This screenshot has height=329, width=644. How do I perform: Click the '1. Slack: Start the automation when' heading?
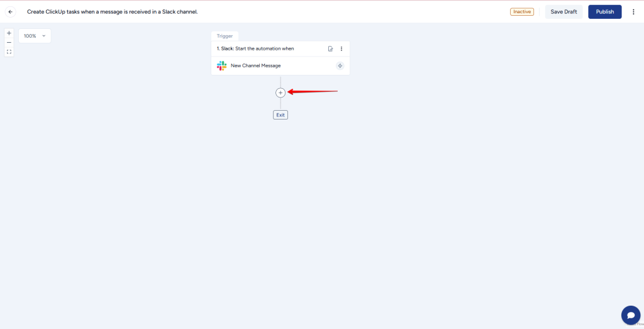pyautogui.click(x=255, y=48)
